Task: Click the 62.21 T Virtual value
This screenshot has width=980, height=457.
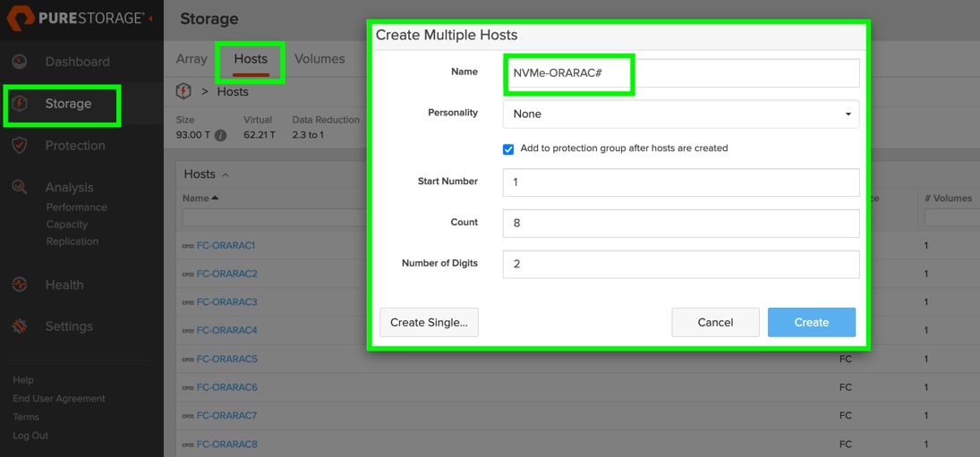Action: [260, 135]
